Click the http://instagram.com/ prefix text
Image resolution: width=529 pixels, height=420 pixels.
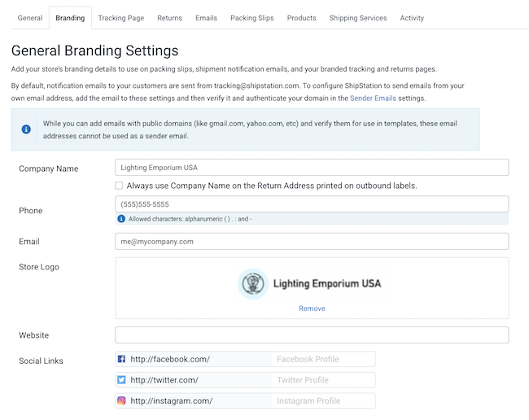click(x=172, y=400)
